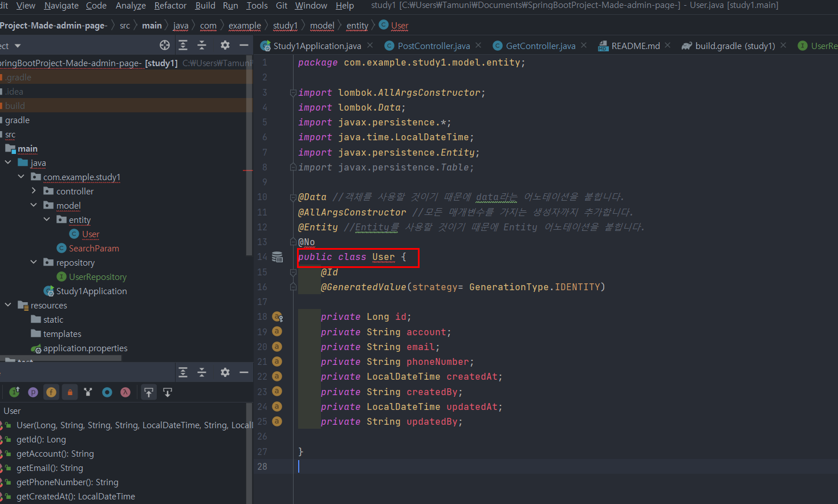
Task: Toggle Show Inherited members in Structure
Action: coord(14,392)
